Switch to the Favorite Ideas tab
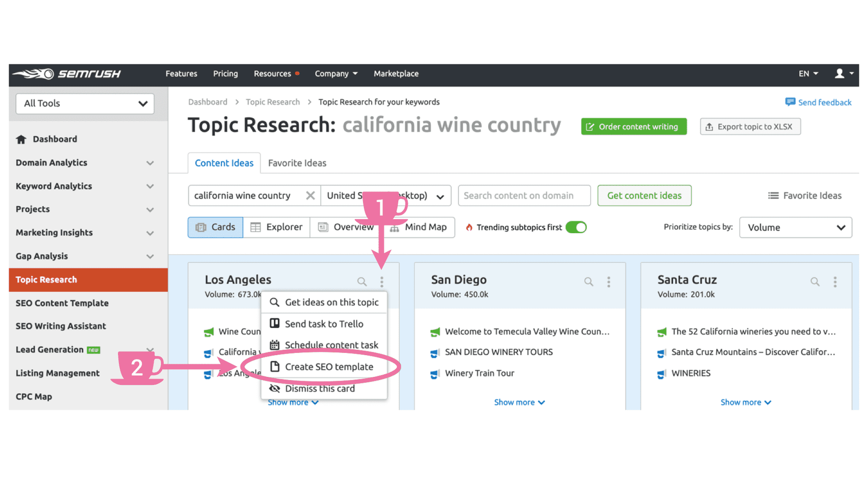868x488 pixels. coord(297,163)
